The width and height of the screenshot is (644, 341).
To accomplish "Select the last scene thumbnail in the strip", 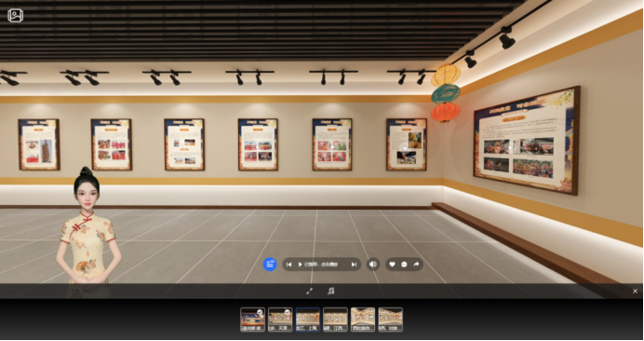I will [x=390, y=320].
